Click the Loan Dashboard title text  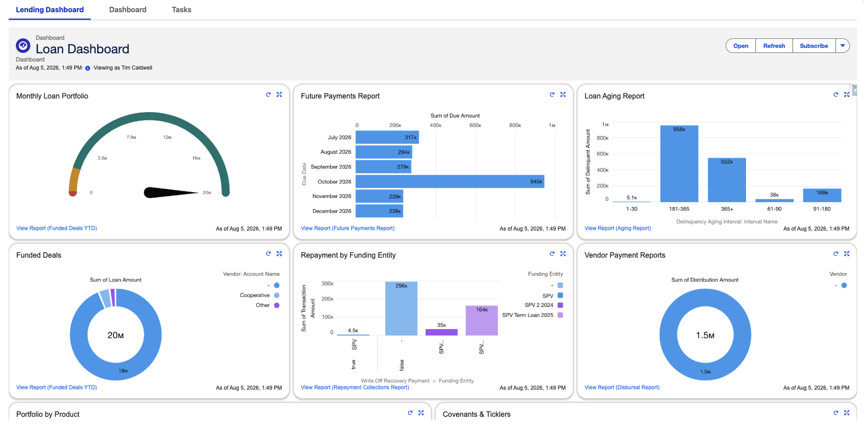[83, 49]
